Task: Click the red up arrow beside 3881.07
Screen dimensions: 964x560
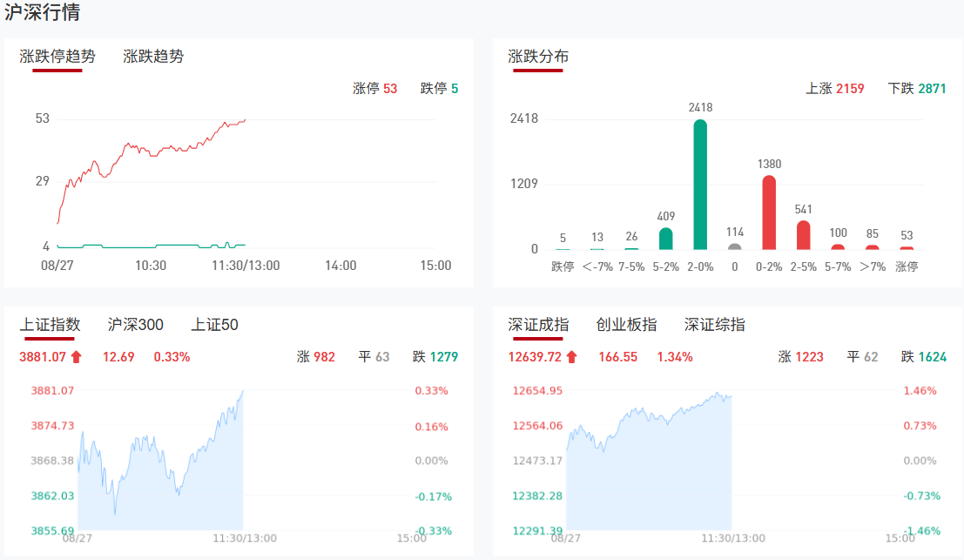Action: tap(76, 356)
